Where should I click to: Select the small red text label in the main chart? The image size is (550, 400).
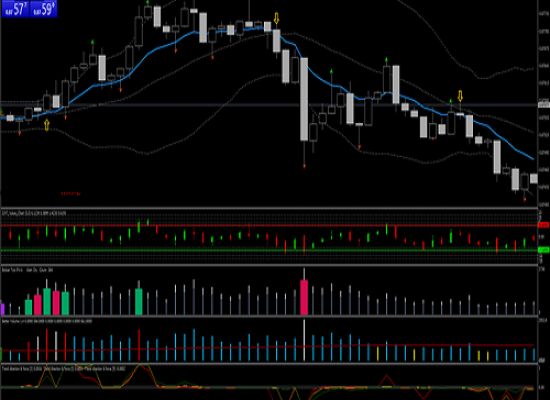[x=71, y=193]
